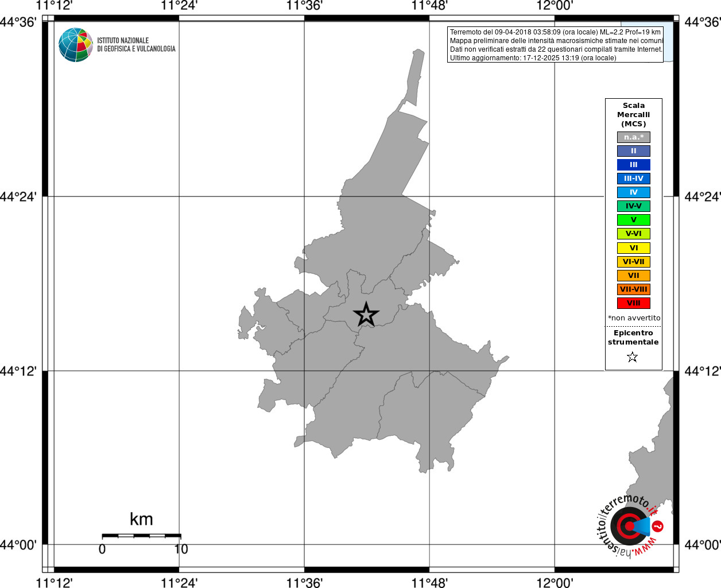Click the left axis label 44°00'

coord(18,545)
